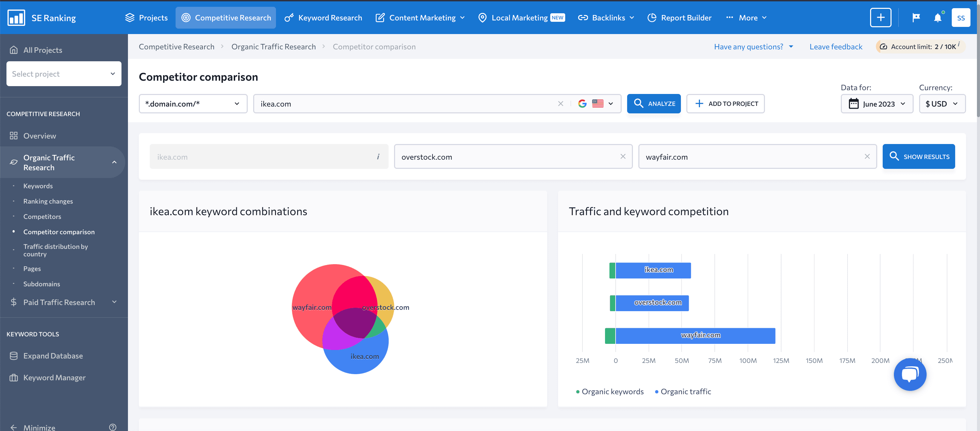This screenshot has height=431, width=980.
Task: Open Traffic distribution by country
Action: click(x=55, y=250)
